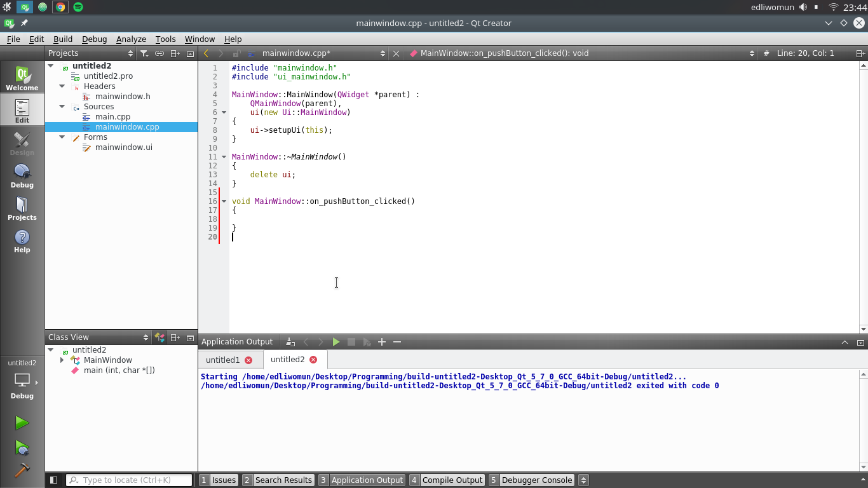The image size is (868, 488).
Task: Open the Analyze menu
Action: pyautogui.click(x=131, y=39)
